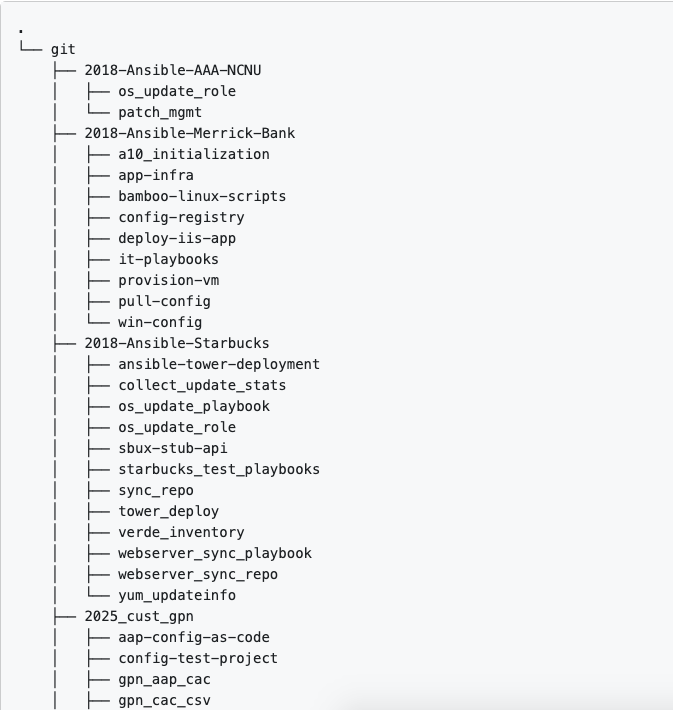Click the 2018-Ansible-Starbucks directory

(176, 343)
